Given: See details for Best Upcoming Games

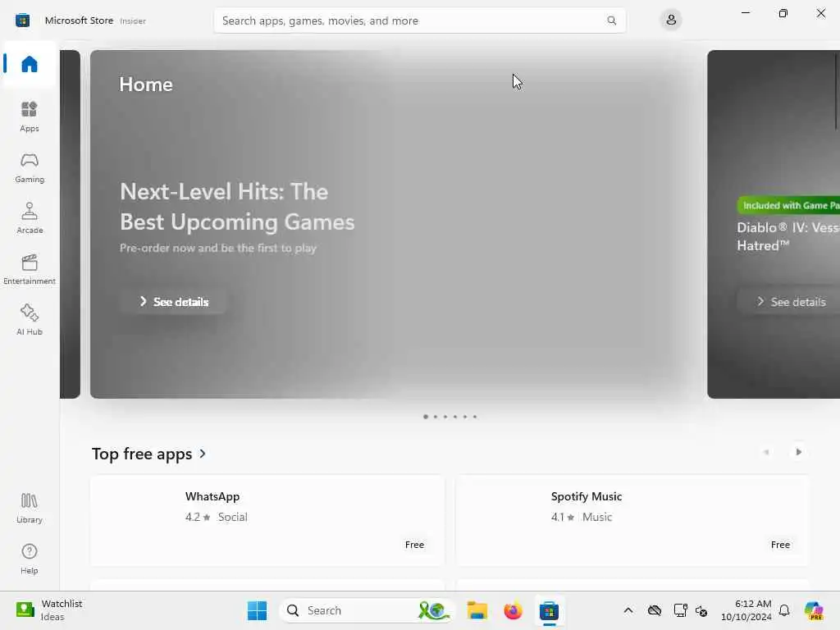Looking at the screenshot, I should [x=174, y=302].
